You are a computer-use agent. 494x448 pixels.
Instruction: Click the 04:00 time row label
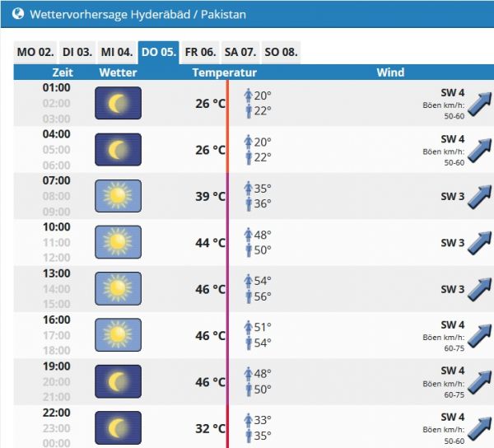point(57,134)
